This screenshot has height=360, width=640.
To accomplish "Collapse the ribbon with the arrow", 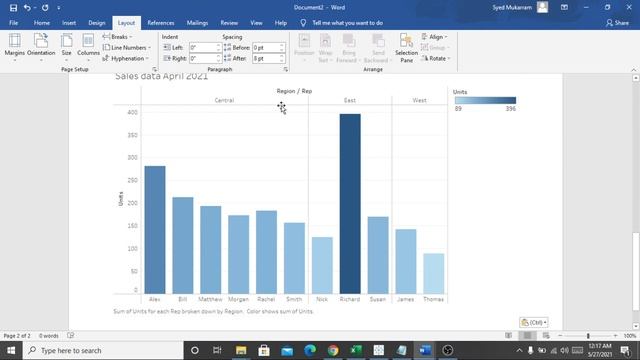I will click(633, 69).
